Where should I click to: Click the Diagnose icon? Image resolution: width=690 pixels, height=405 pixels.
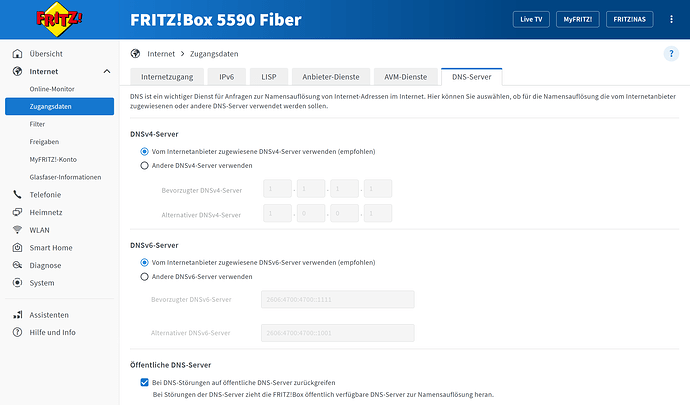click(x=17, y=265)
